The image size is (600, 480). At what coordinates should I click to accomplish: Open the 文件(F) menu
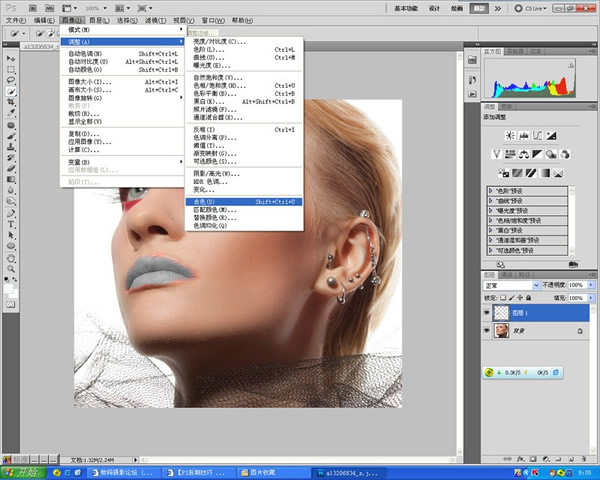tap(16, 20)
